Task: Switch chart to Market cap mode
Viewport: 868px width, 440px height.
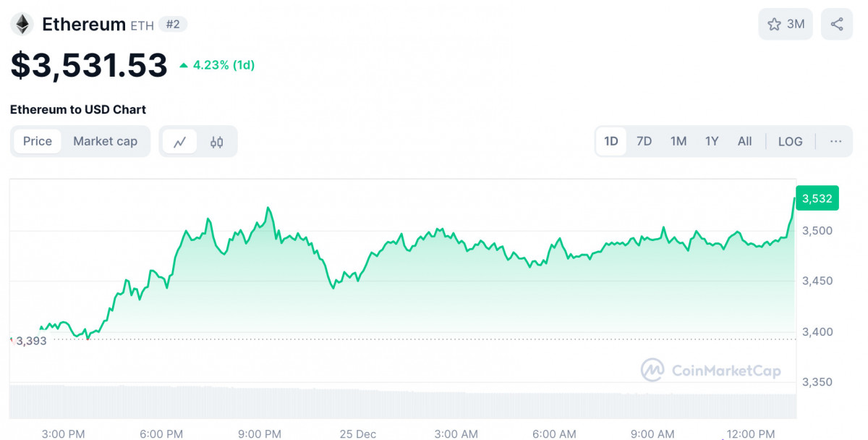Action: coord(106,141)
